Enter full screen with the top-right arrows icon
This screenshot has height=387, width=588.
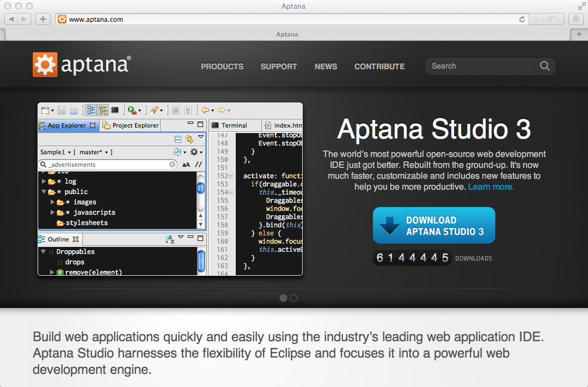(581, 6)
